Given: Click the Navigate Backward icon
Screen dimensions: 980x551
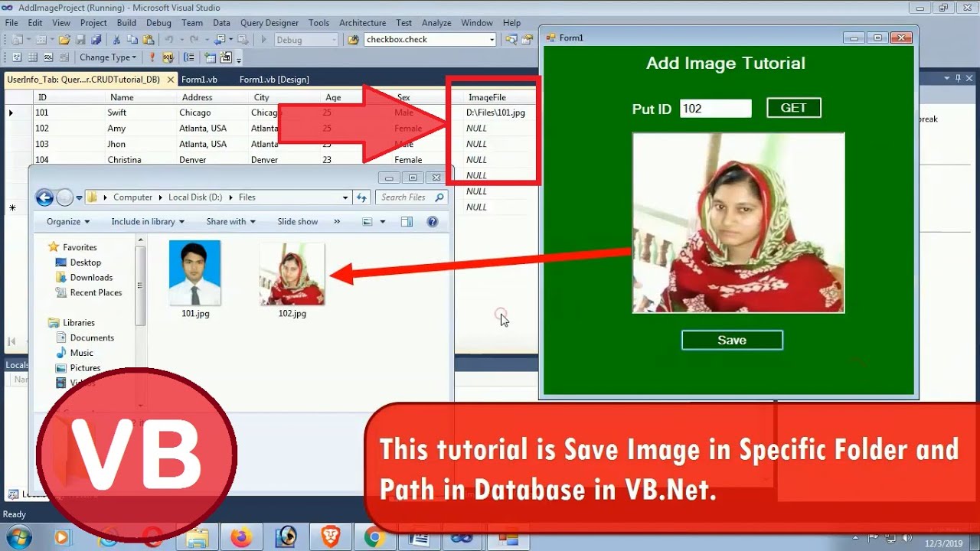Looking at the screenshot, I should pos(220,39).
